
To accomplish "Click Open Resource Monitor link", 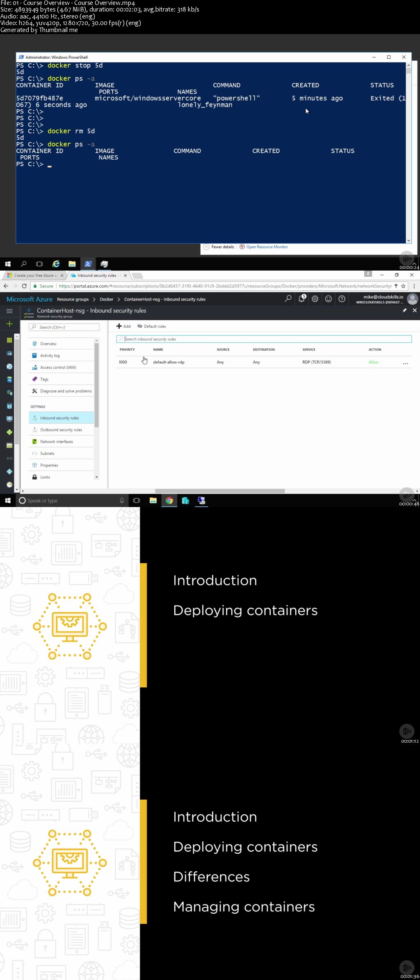I will click(x=267, y=247).
